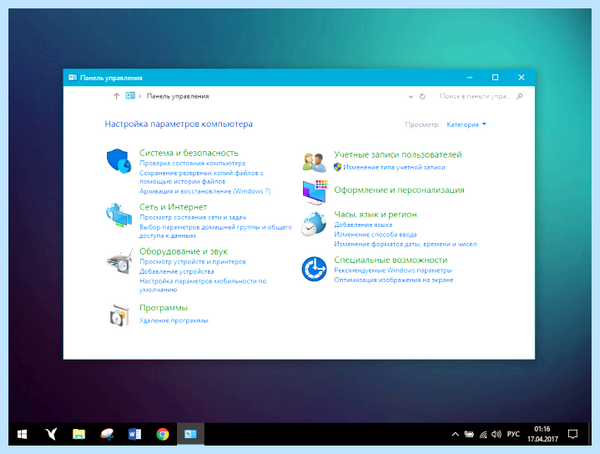Image resolution: width=600 pixels, height=454 pixels.
Task: Open the System and Security shield icon
Action: [x=118, y=161]
